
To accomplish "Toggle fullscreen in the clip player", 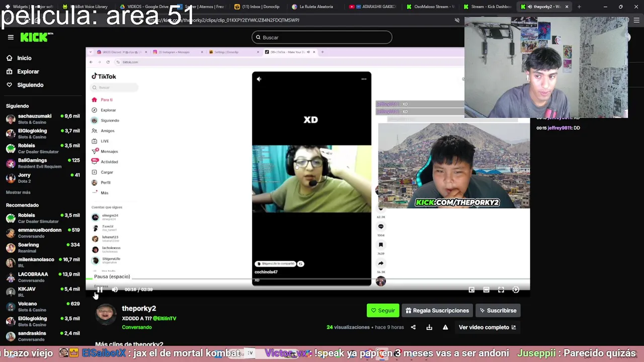I will pos(501,290).
